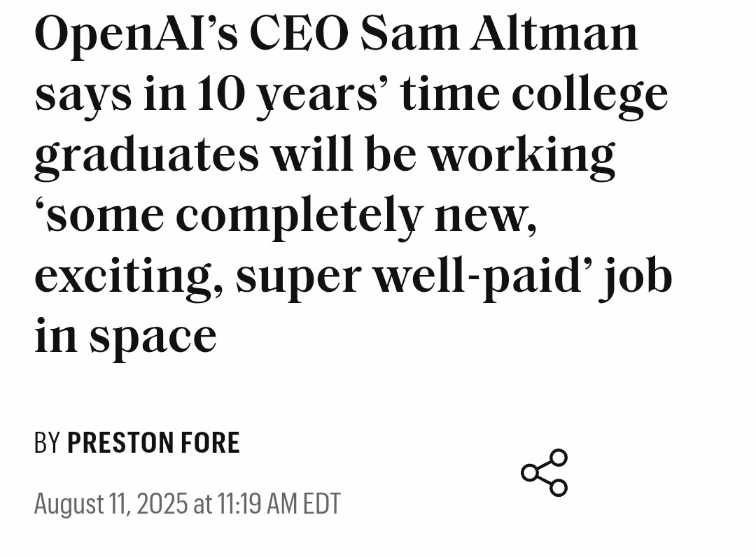Click the "11:19 AM EDT" timestamp
This screenshot has width=756, height=557.
(279, 504)
